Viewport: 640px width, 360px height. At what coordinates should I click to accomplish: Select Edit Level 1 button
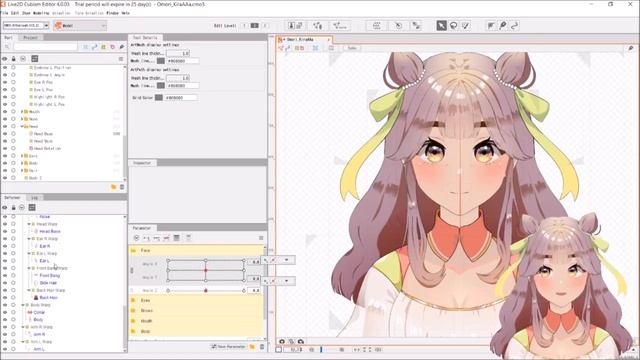(244, 26)
